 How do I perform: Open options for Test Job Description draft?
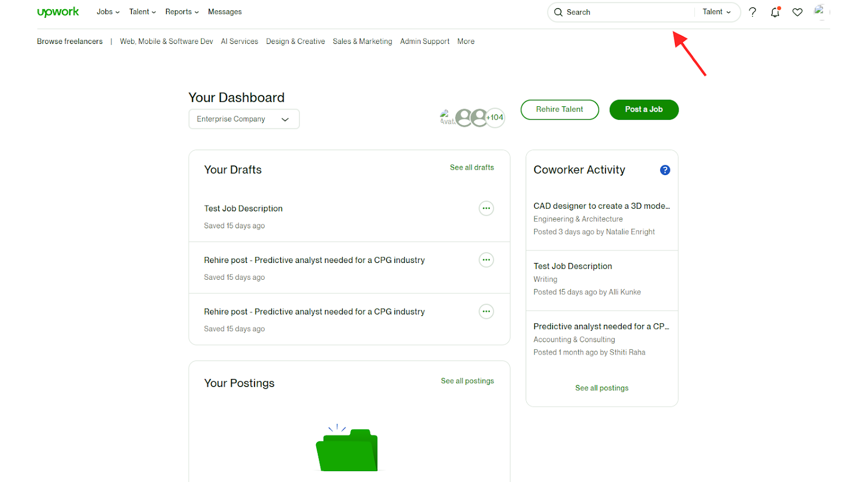point(486,208)
